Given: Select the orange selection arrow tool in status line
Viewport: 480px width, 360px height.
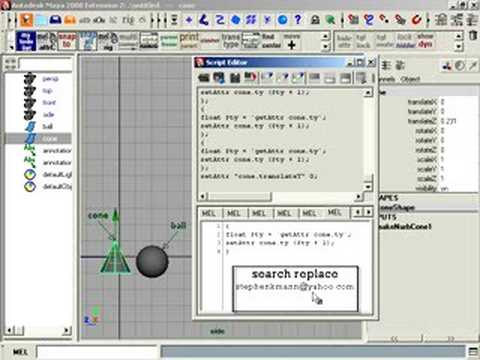Looking at the screenshot, I should [26, 20].
